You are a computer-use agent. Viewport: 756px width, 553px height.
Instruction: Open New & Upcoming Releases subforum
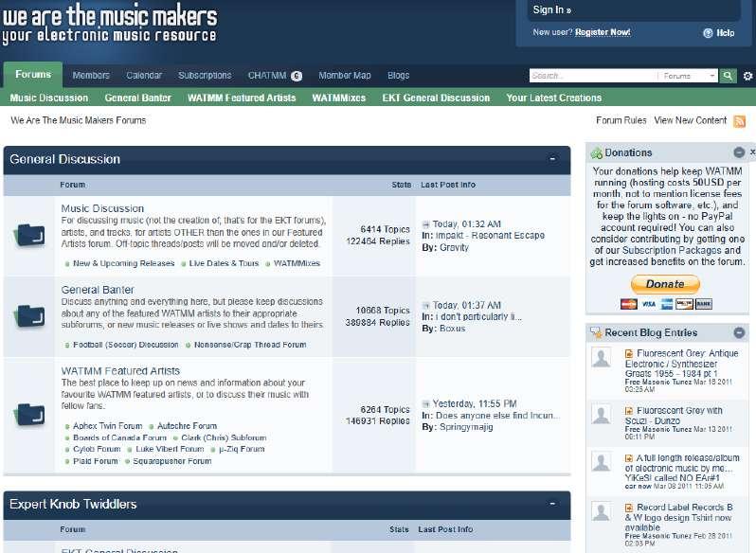click(124, 263)
